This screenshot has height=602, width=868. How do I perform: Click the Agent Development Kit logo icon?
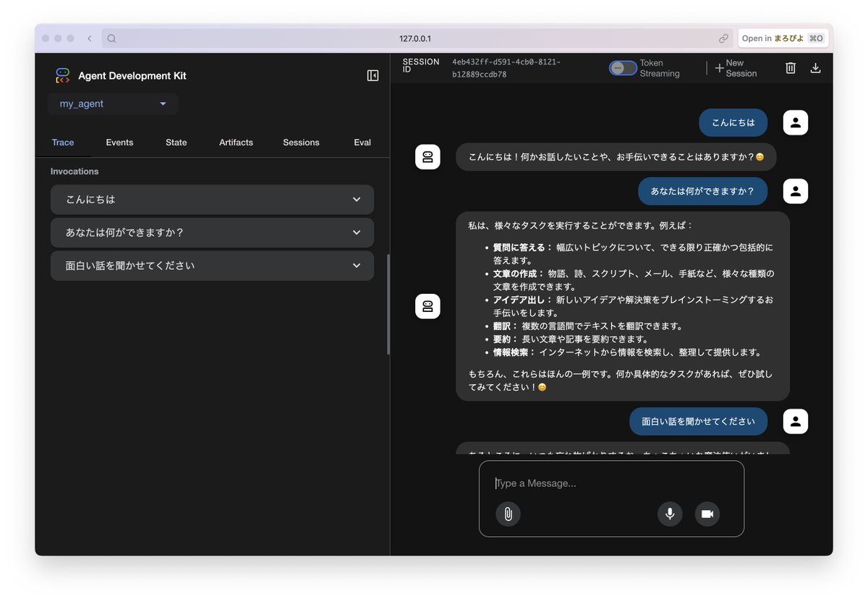tap(62, 75)
